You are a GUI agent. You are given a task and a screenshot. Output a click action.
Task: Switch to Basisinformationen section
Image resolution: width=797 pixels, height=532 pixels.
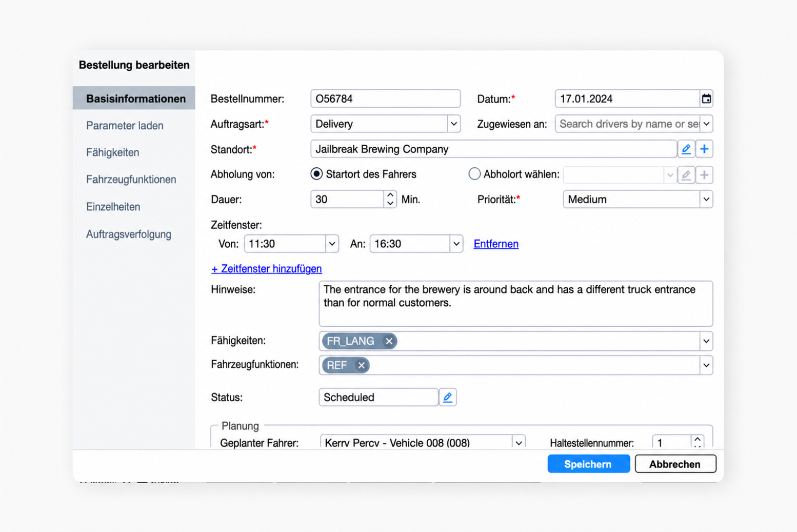[x=134, y=98]
